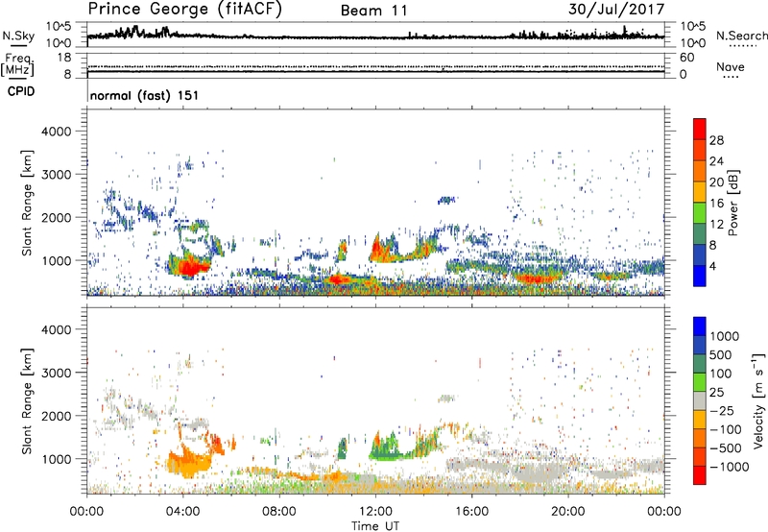Click the 'Velocity [m s-1]' colorbar label
The height and width of the screenshot is (532, 768).
[x=758, y=399]
